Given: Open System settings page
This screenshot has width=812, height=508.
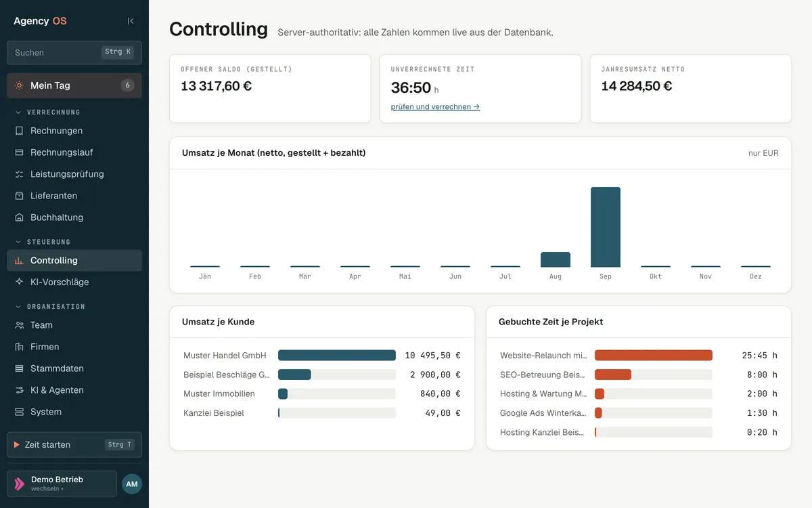Looking at the screenshot, I should point(74,412).
